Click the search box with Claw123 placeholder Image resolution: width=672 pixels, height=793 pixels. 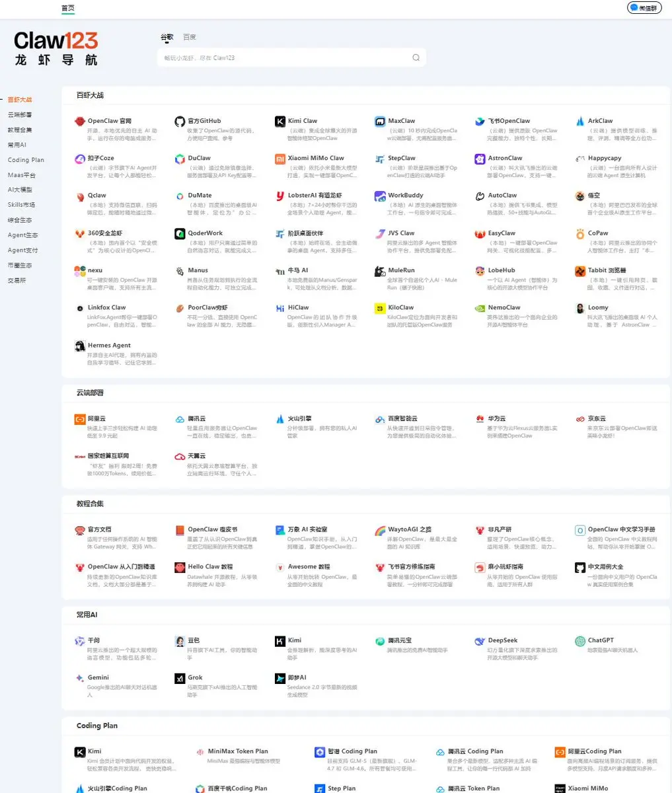(x=291, y=57)
